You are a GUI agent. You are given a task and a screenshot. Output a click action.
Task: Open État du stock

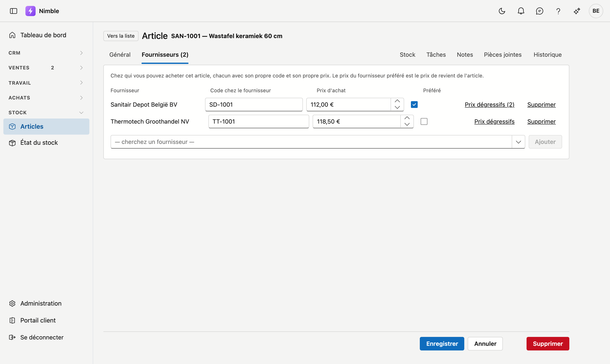click(x=46, y=142)
